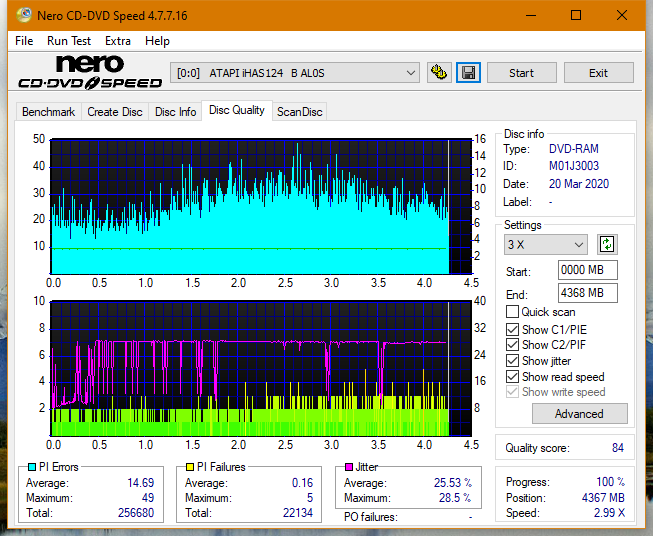
Task: Toggle Show C2/PIF checkbox
Action: point(512,345)
